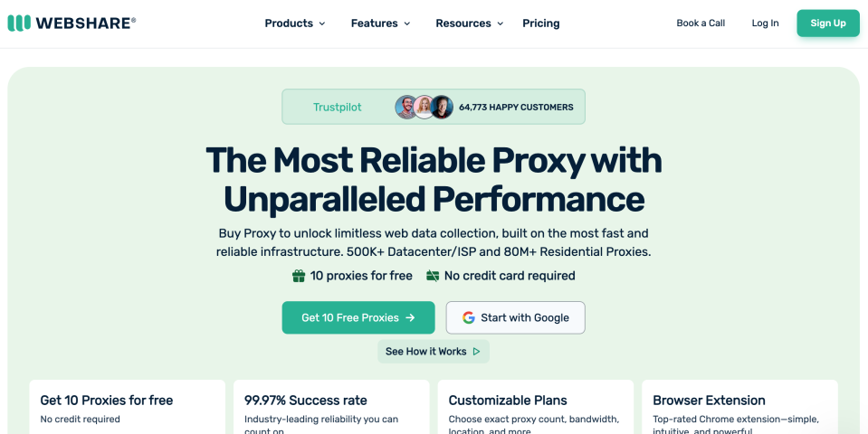This screenshot has height=434, width=868.
Task: Open the Features dropdown menu
Action: coord(380,24)
